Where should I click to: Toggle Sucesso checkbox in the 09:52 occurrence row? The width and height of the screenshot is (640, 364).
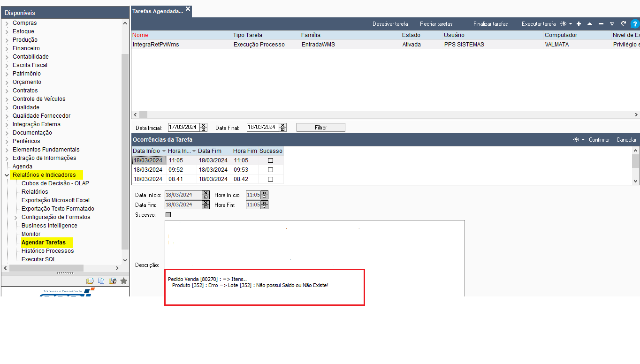tap(270, 170)
